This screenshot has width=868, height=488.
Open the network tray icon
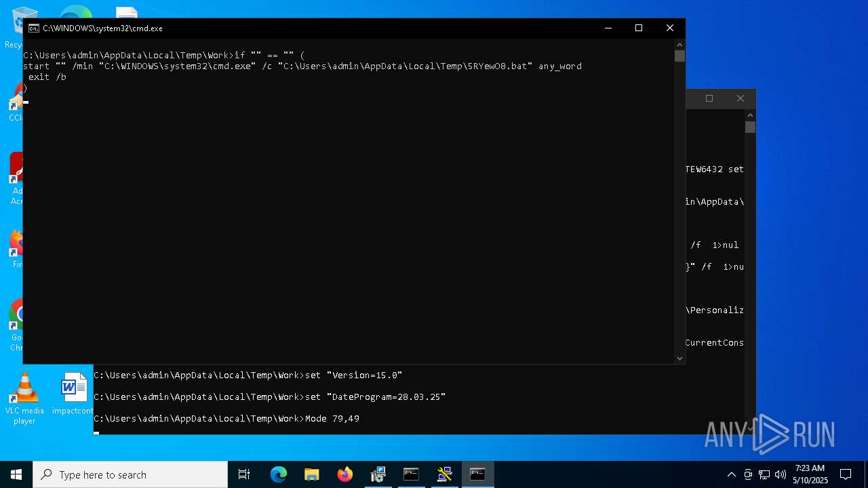point(764,474)
